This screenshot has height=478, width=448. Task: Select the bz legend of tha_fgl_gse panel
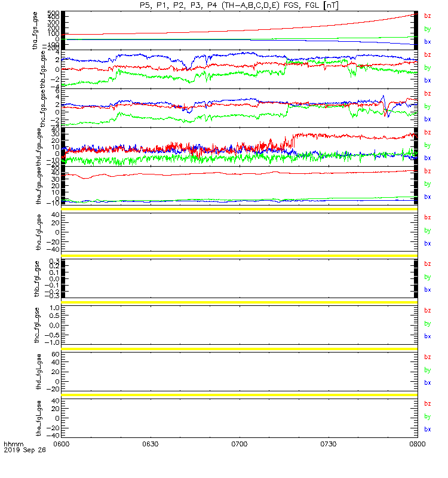(428, 217)
